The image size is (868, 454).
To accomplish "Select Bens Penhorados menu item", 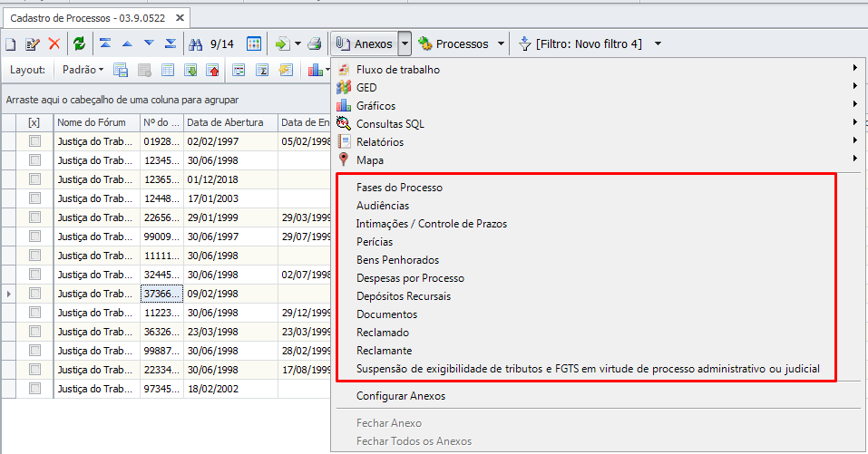I will 397,260.
